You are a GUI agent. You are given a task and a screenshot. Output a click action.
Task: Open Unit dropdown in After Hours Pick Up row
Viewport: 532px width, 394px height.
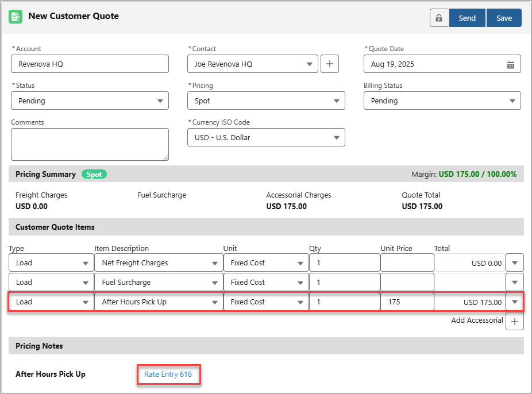(266, 302)
